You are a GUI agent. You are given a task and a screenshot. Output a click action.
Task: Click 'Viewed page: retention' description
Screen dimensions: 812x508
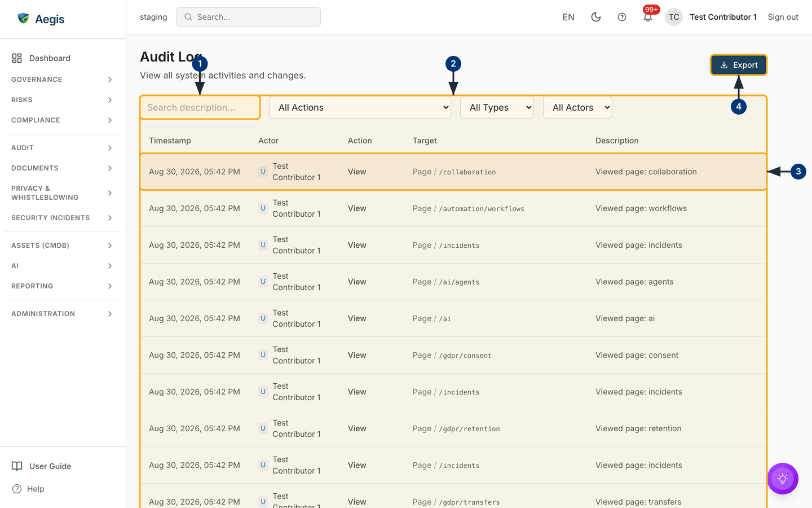(x=638, y=428)
